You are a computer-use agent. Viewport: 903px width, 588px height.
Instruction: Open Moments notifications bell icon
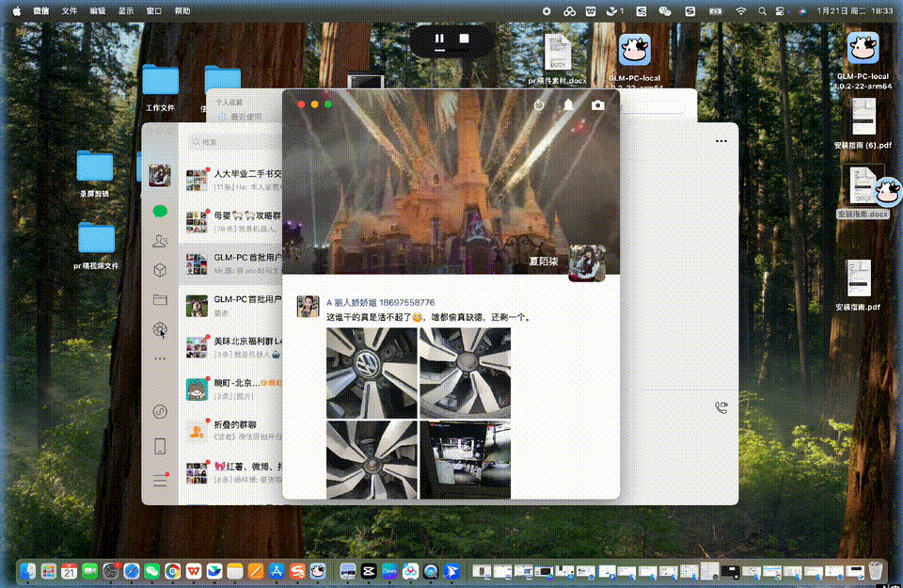568,104
